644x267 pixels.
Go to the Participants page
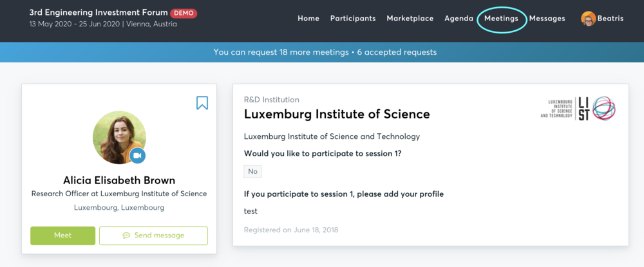(x=353, y=19)
